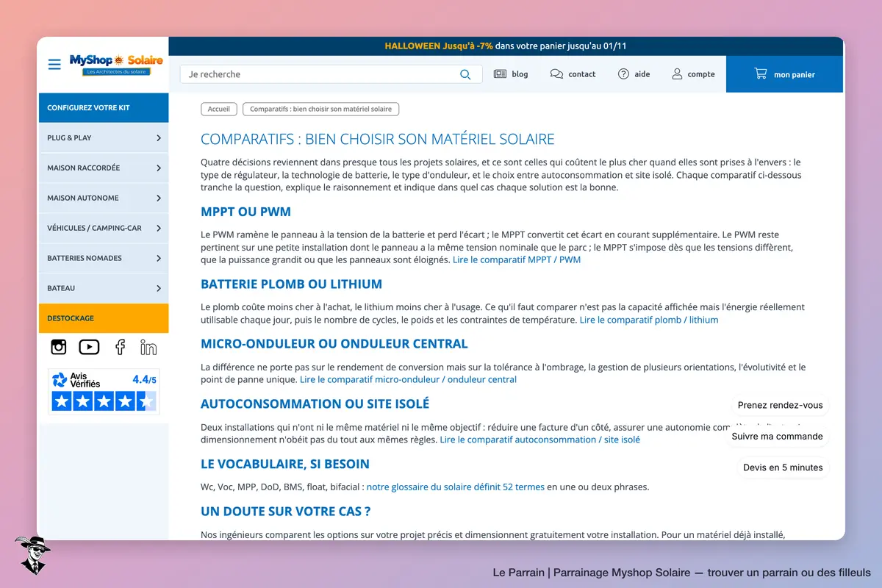
Task: Click the Le Parrain mascot avatar
Action: coord(32,555)
